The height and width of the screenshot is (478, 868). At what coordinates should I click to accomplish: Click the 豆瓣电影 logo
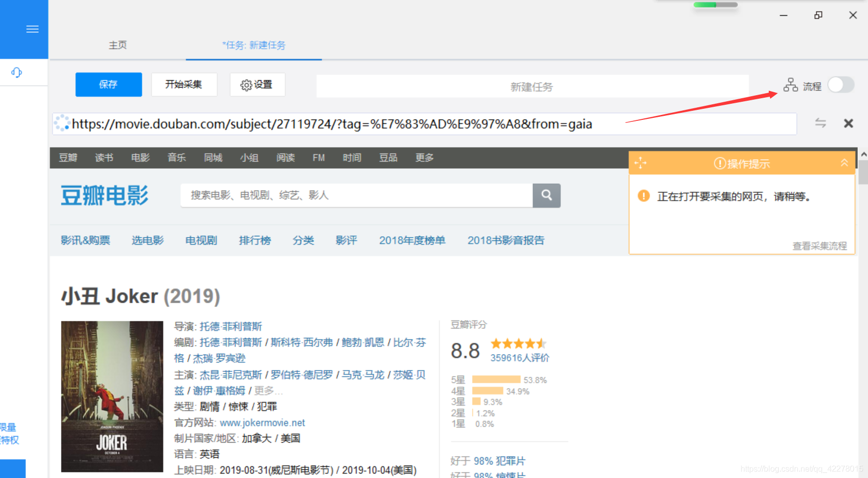pos(105,195)
